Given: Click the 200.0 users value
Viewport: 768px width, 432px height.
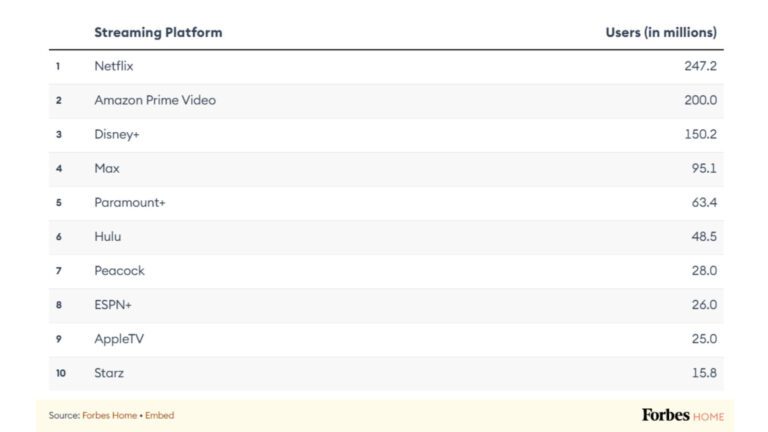Looking at the screenshot, I should (700, 100).
